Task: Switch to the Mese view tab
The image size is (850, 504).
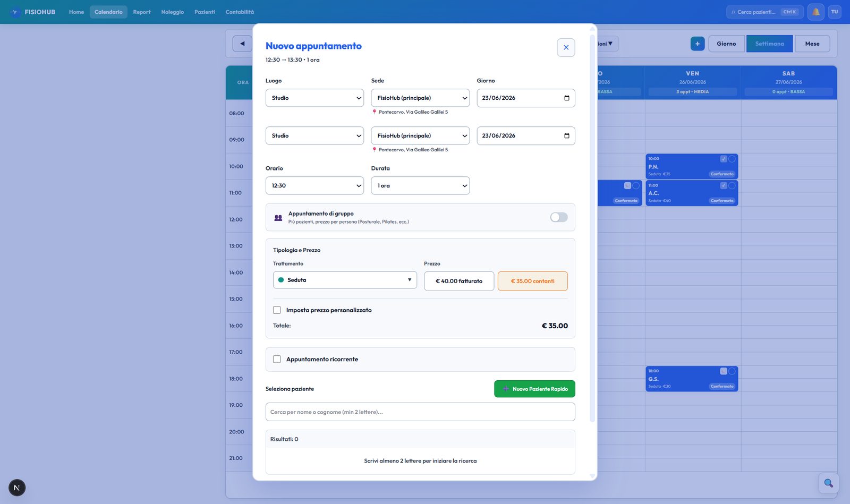Action: (x=812, y=44)
